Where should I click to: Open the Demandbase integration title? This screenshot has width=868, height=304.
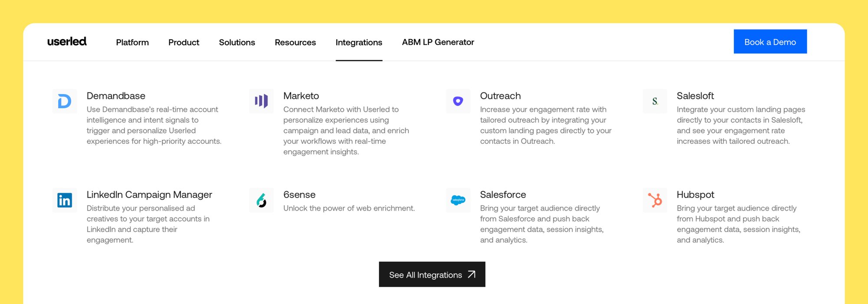click(116, 96)
